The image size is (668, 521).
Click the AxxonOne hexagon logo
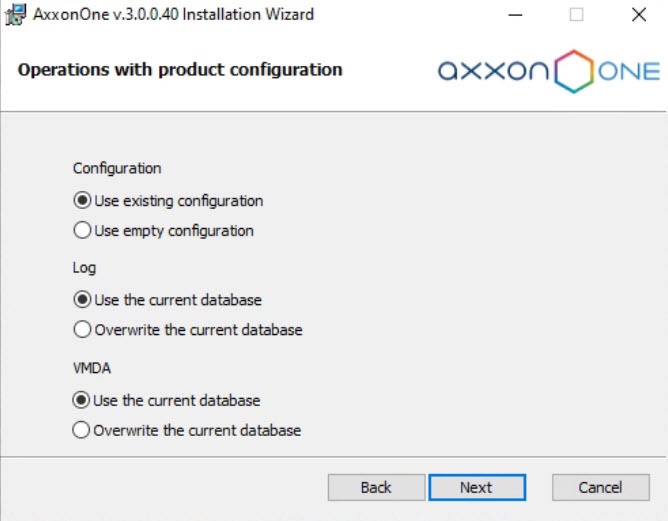click(x=573, y=71)
